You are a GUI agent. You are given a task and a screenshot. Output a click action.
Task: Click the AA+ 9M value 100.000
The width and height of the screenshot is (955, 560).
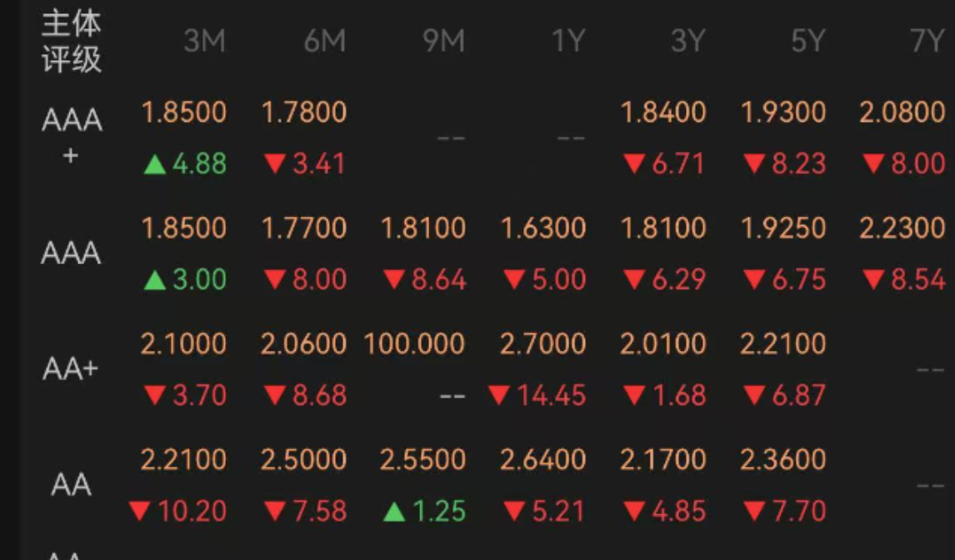click(414, 343)
